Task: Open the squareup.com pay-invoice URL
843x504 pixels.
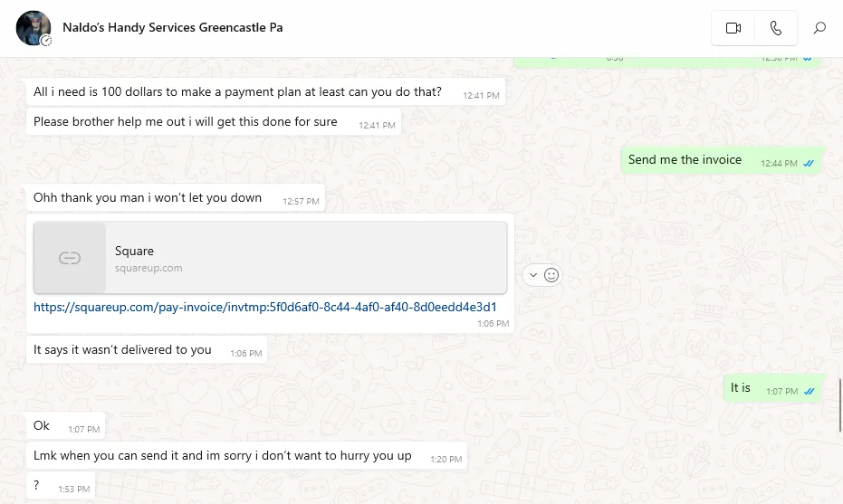Action: pos(264,307)
